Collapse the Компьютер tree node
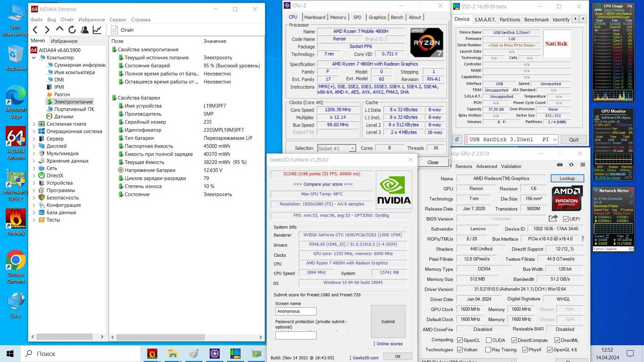644x362 pixels. tap(34, 58)
